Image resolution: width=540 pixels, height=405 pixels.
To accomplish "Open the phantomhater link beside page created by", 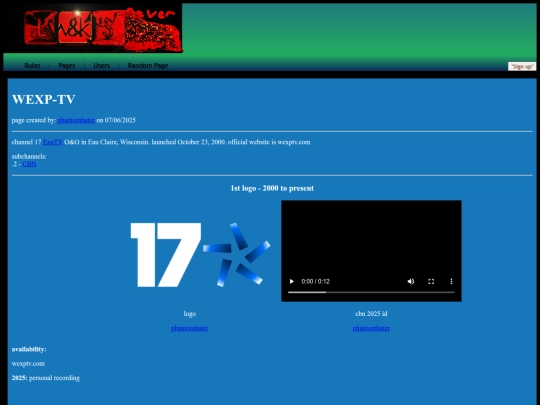I will [x=76, y=120].
